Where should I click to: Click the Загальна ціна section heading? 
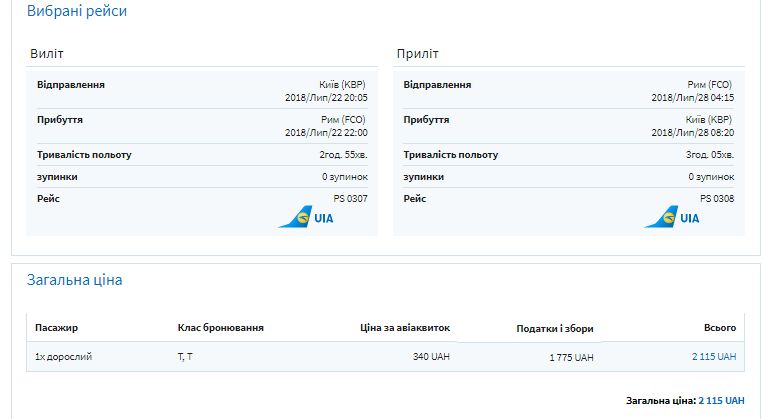coord(74,280)
